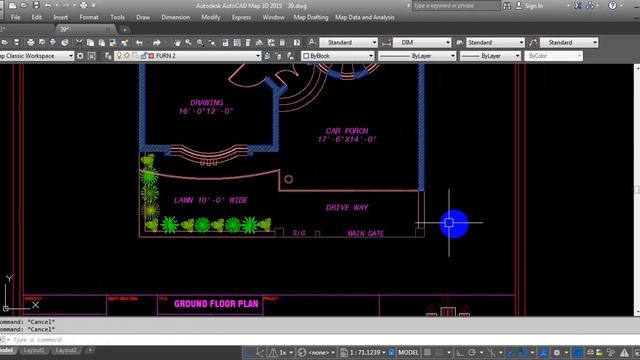Open the Properties palette icon
The height and width of the screenshot is (360, 640).
225,42
